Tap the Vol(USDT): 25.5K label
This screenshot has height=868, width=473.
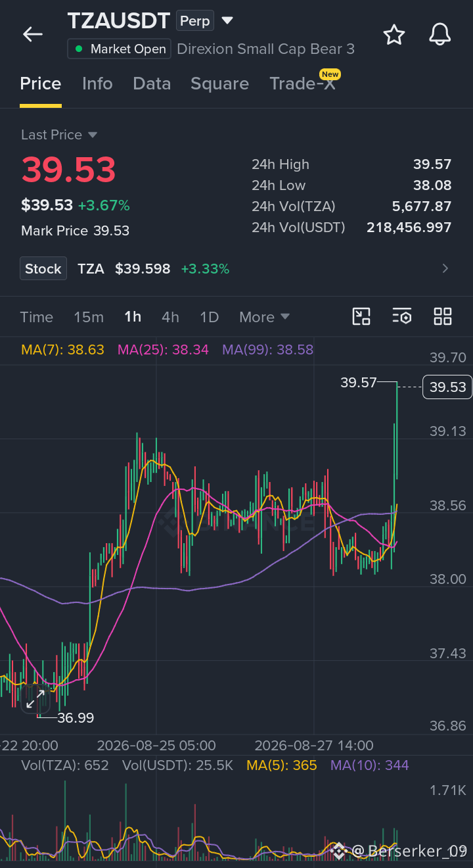pyautogui.click(x=177, y=765)
